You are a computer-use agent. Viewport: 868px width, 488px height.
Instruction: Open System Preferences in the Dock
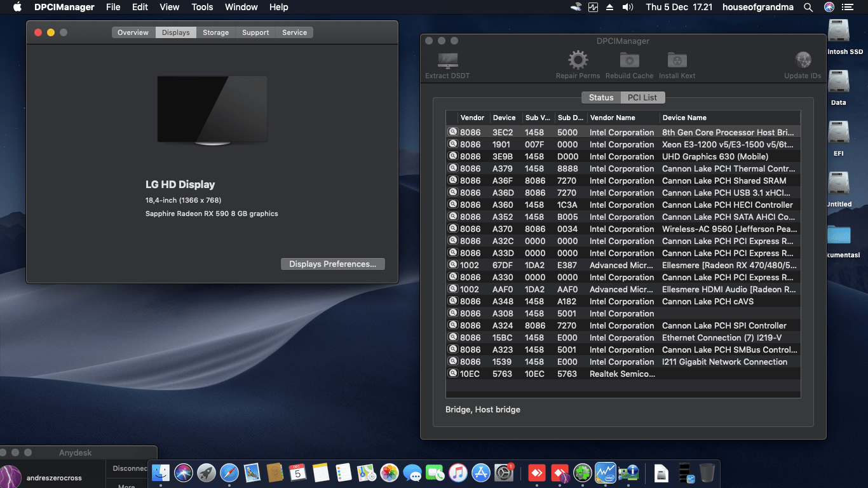tap(504, 473)
